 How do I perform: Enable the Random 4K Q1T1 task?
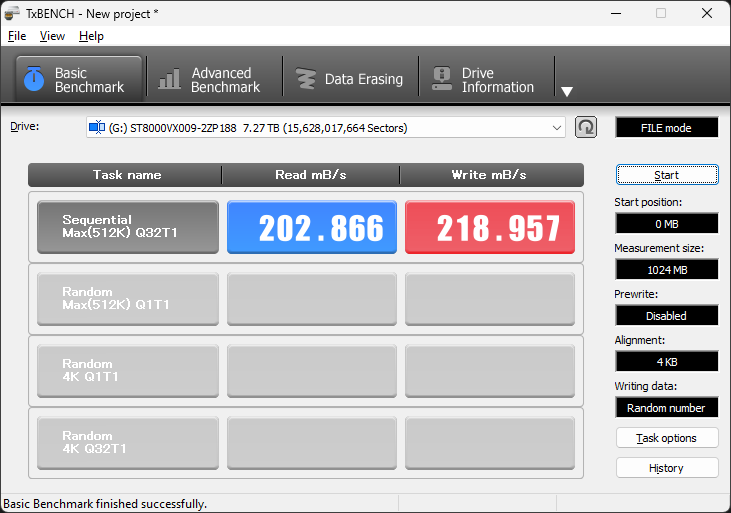(x=127, y=371)
